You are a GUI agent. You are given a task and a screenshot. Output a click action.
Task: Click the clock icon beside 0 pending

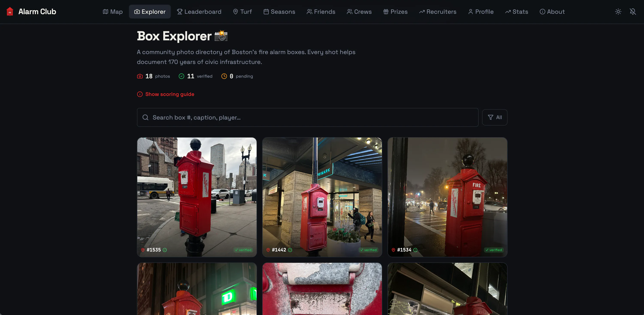pos(224,76)
